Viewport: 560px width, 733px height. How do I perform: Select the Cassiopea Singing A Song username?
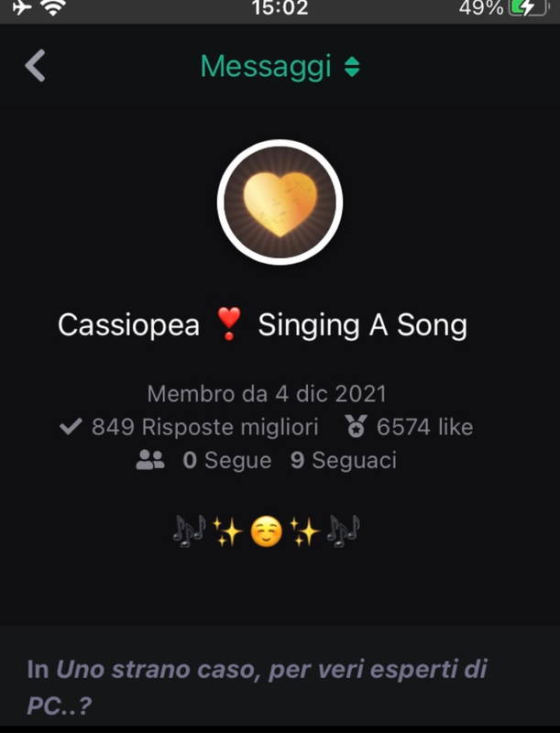(262, 324)
